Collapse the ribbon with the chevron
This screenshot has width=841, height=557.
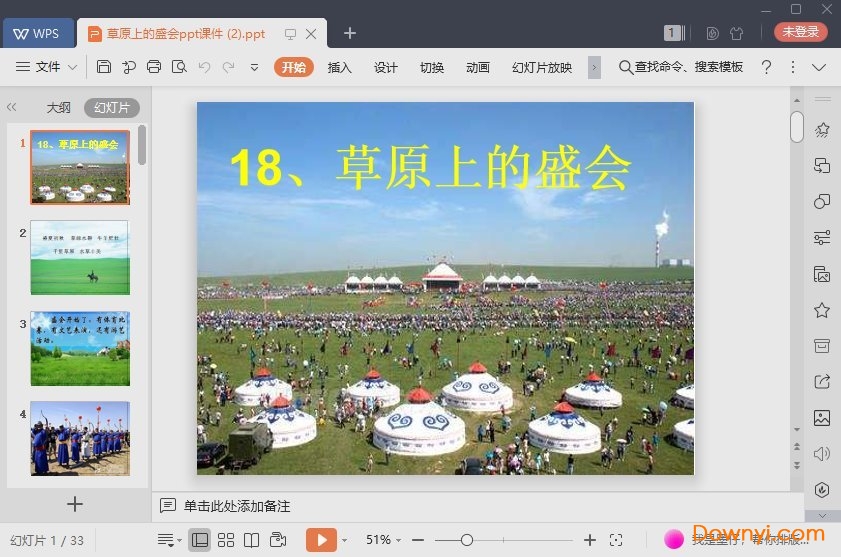tap(818, 68)
